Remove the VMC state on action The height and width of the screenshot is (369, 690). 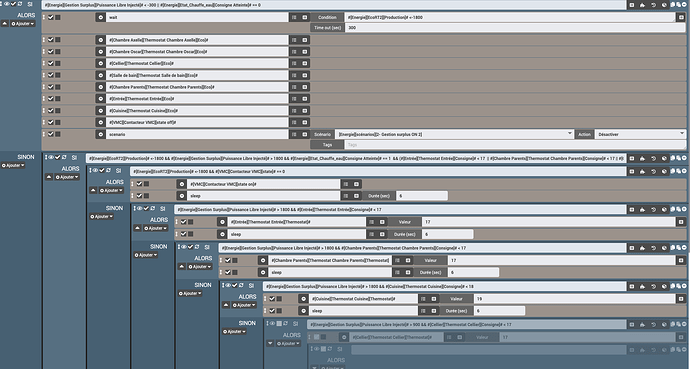(181, 184)
